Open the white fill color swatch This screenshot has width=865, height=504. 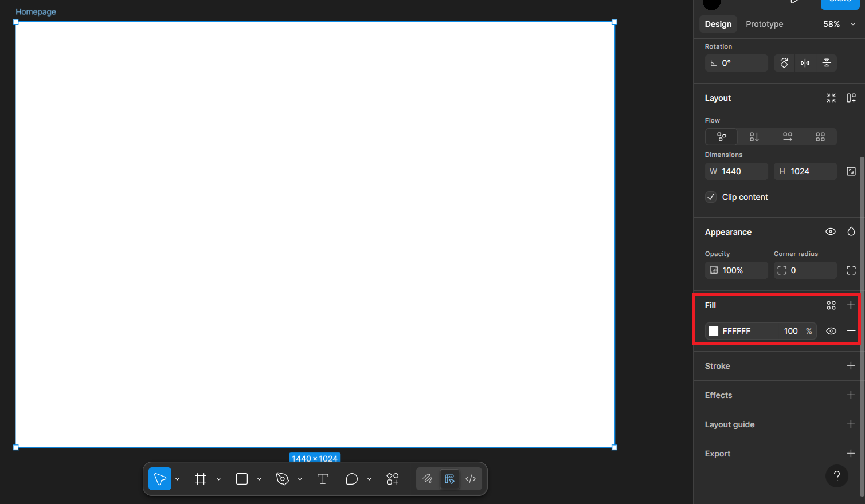click(x=713, y=331)
